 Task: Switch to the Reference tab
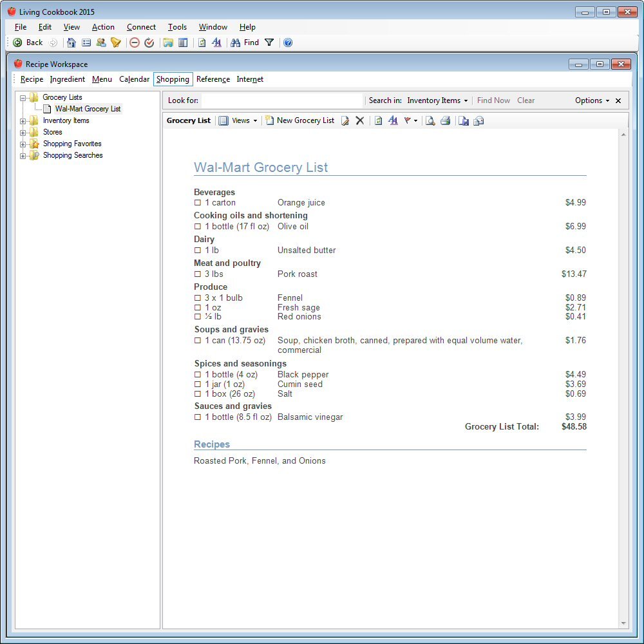pos(213,79)
